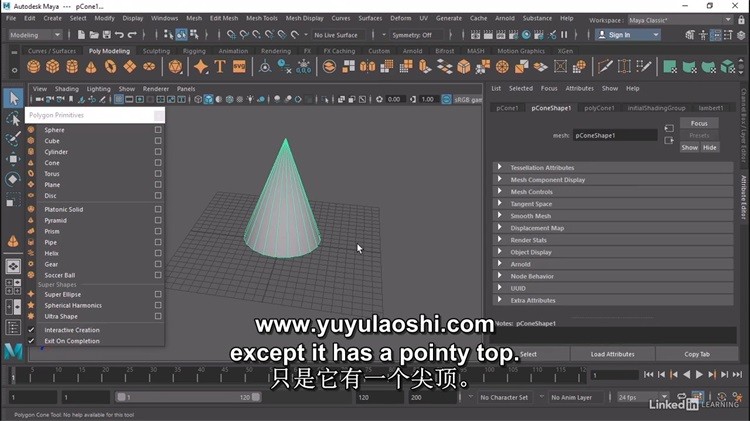Click the polygon plane shelf icon
The width and height of the screenshot is (750, 421).
130,66
